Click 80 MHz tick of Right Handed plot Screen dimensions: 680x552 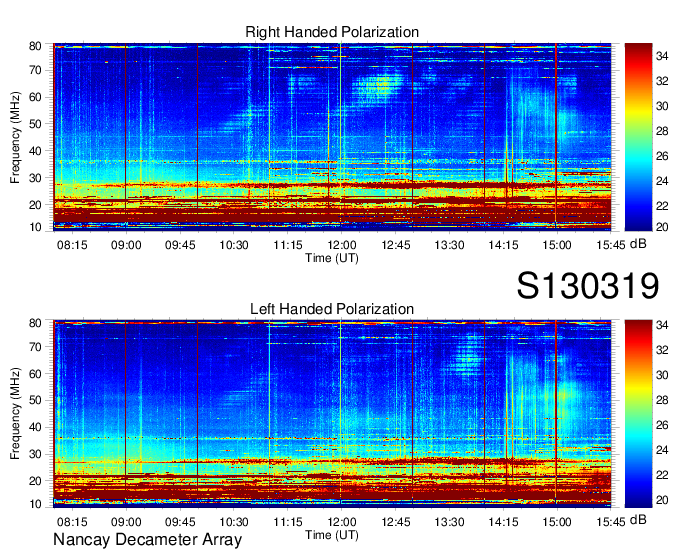click(x=35, y=46)
